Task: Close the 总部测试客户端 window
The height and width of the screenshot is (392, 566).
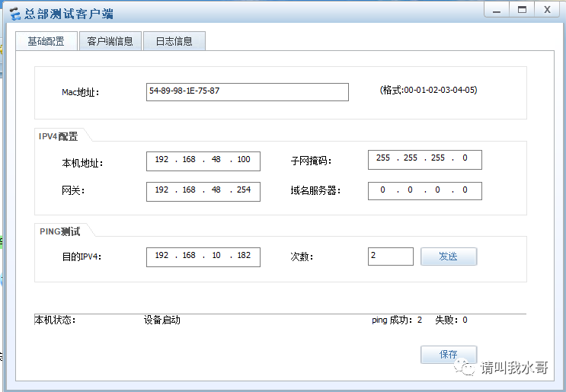Action: (548, 10)
